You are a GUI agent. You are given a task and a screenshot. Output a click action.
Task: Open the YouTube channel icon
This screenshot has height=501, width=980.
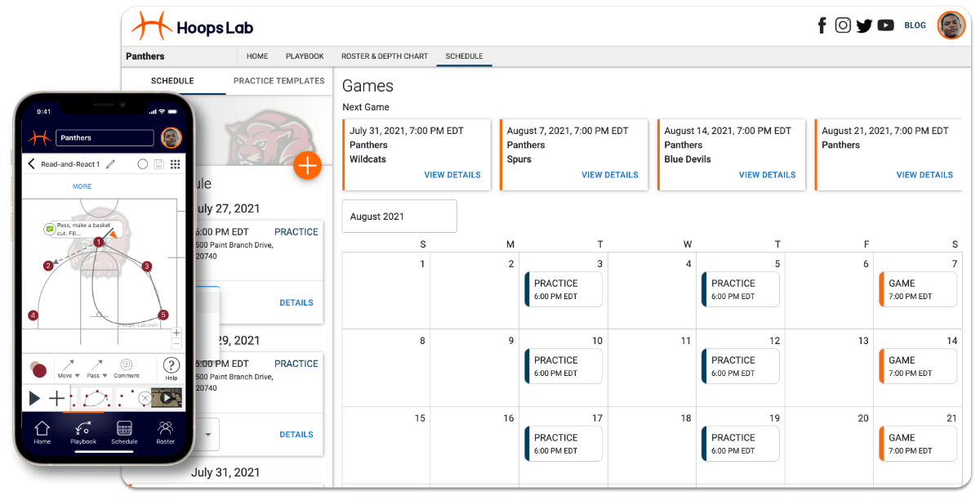pos(885,25)
